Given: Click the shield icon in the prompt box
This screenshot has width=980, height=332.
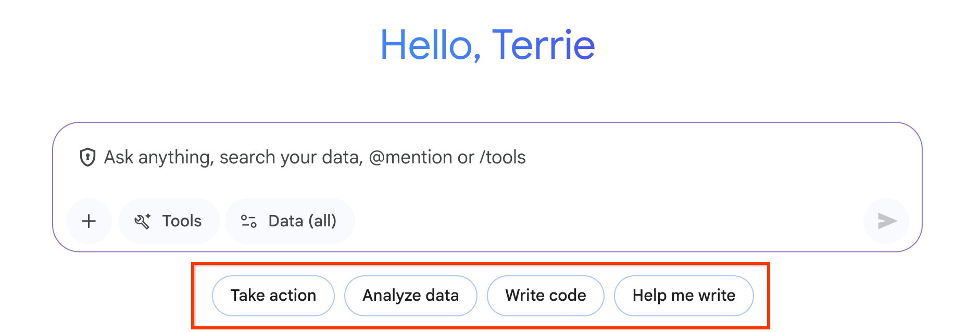Looking at the screenshot, I should [x=87, y=157].
